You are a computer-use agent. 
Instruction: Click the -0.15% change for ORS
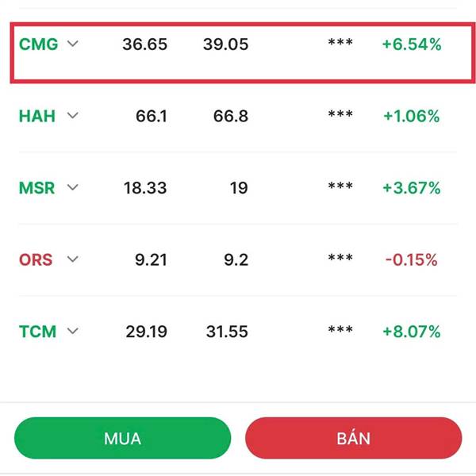(411, 260)
